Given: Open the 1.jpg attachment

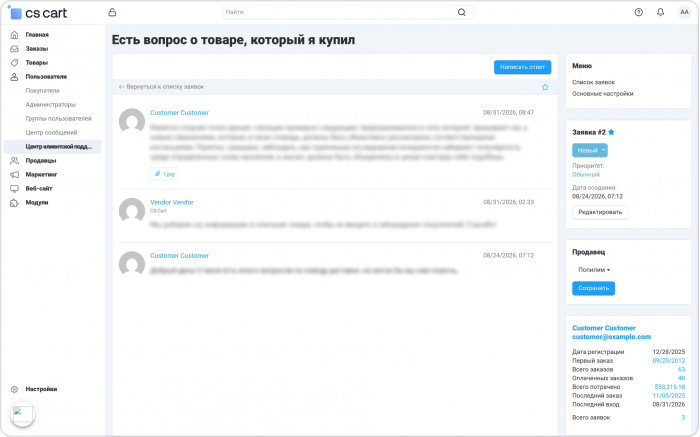Looking at the screenshot, I should click(164, 174).
